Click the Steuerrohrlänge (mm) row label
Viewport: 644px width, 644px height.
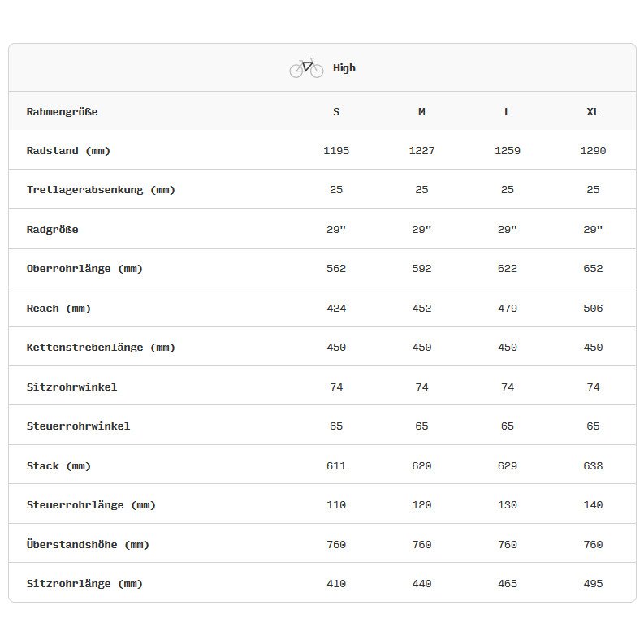91,505
